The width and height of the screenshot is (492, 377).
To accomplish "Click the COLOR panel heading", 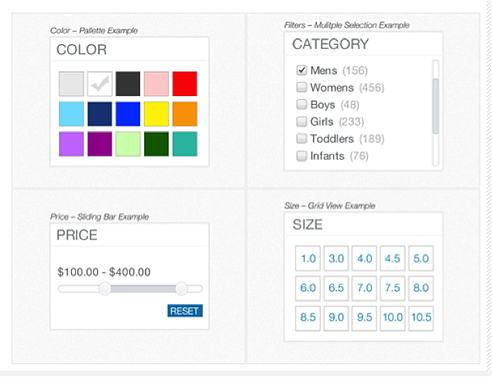I will [x=82, y=50].
